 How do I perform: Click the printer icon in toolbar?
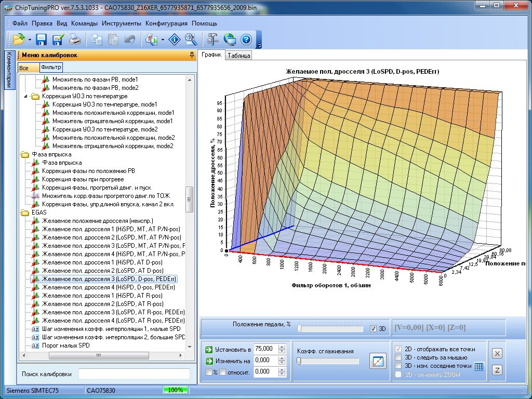pos(75,39)
